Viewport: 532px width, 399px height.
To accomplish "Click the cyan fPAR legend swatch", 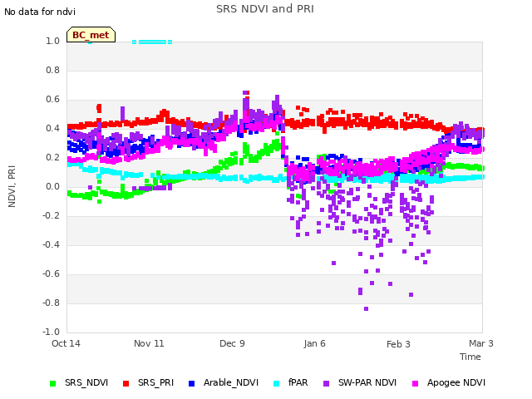I will [x=277, y=383].
